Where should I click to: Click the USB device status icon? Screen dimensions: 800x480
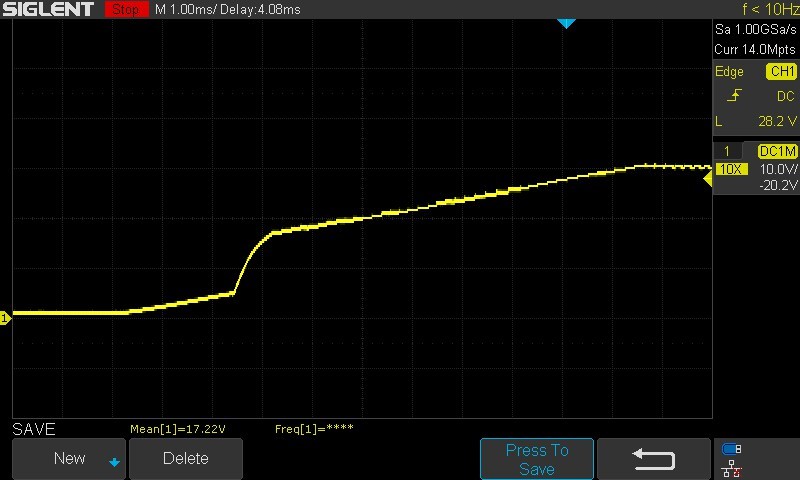[x=732, y=449]
